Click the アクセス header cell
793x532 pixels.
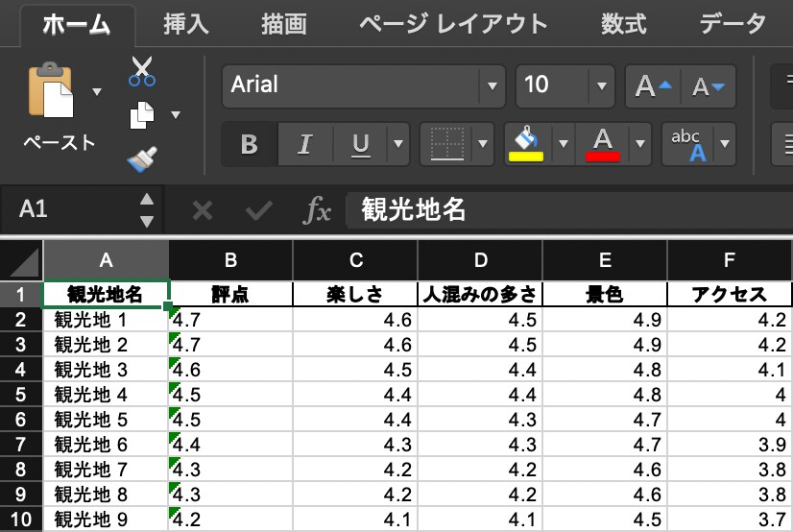pos(730,294)
